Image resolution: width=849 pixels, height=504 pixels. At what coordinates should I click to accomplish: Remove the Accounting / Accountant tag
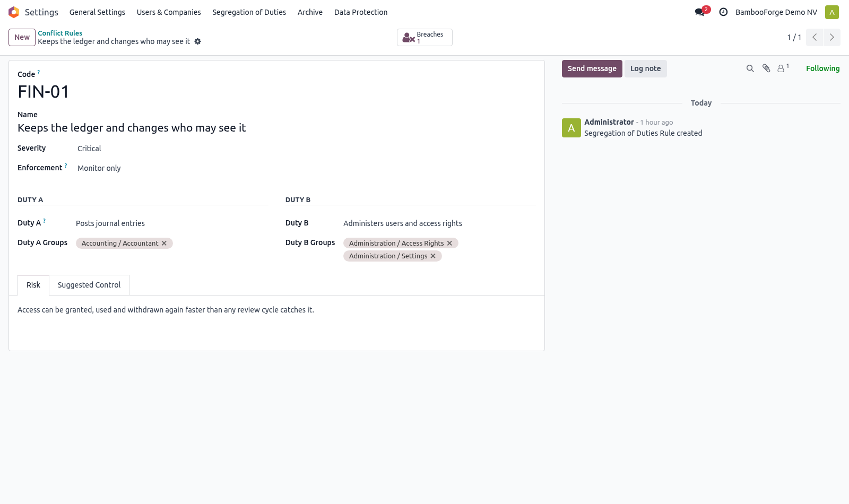pyautogui.click(x=164, y=244)
